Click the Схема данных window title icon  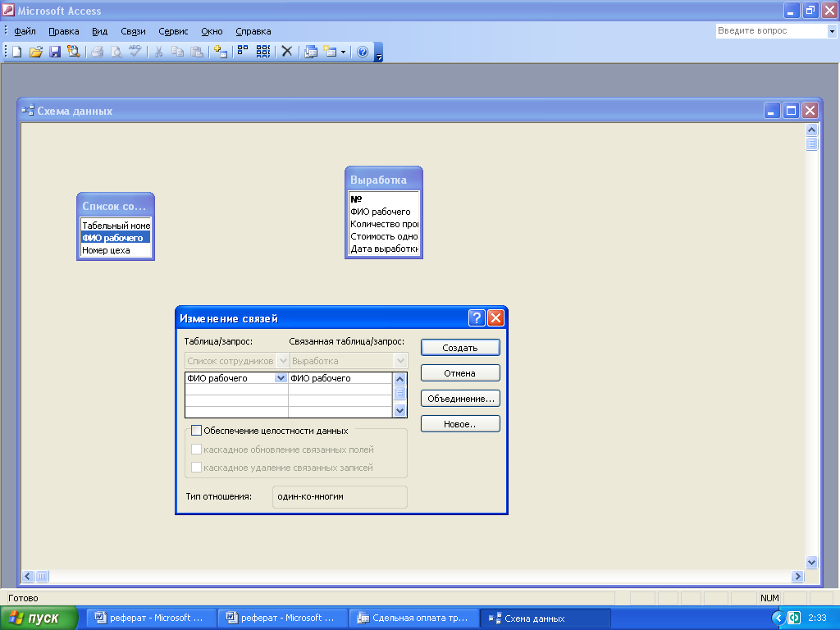point(28,111)
